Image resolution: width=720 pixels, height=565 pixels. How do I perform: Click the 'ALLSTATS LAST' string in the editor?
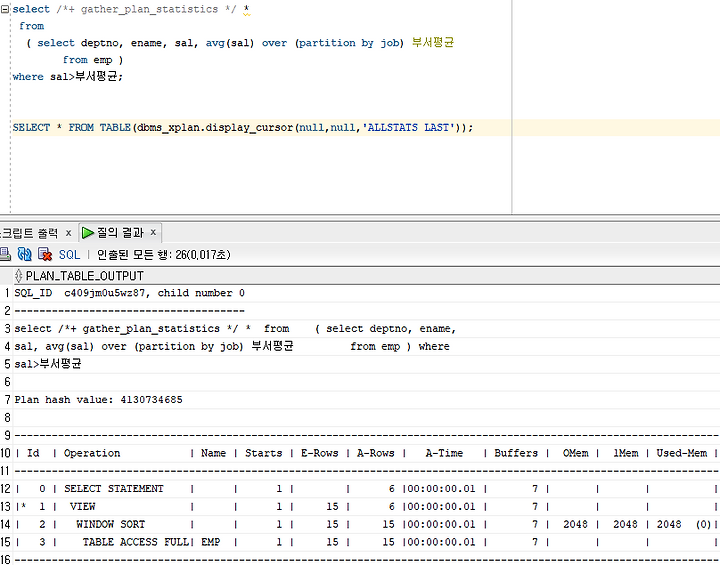[411, 127]
